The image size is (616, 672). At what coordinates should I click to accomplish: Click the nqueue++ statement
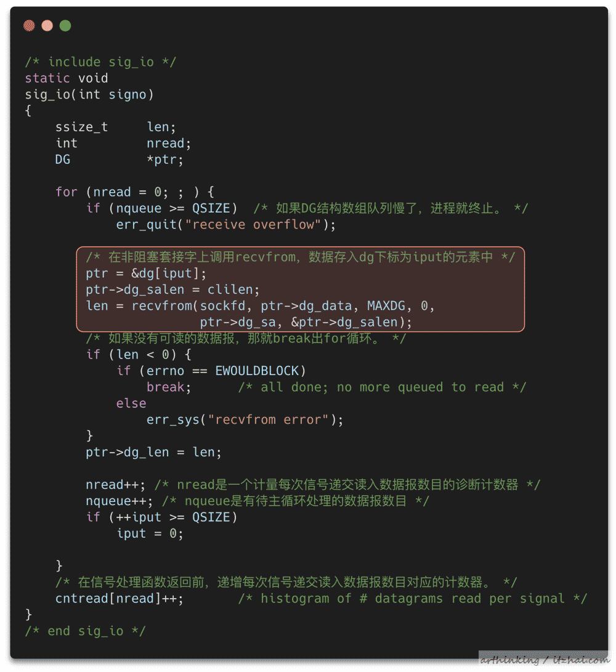[119, 501]
